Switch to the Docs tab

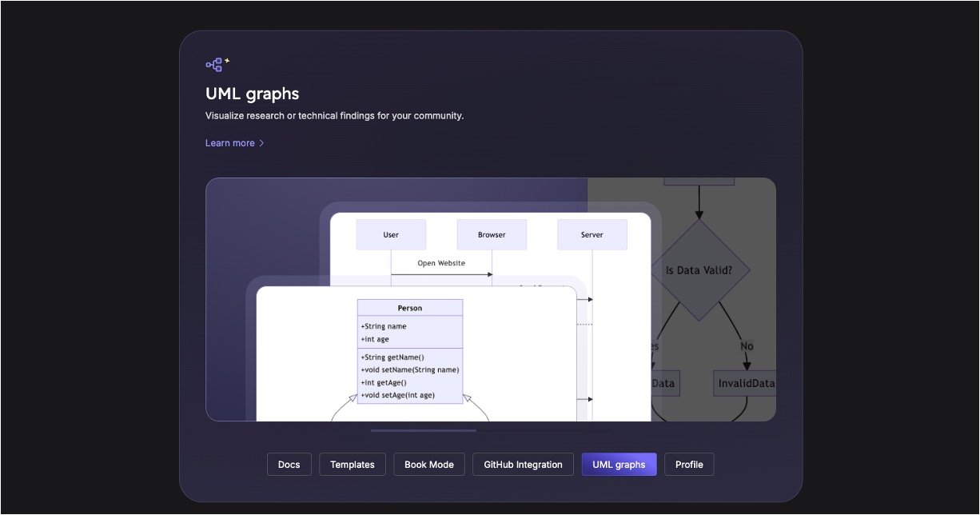point(289,465)
